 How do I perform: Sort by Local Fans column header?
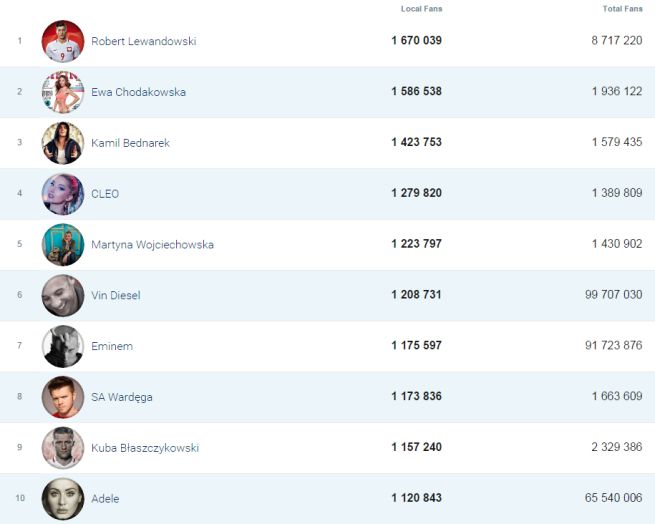point(421,9)
